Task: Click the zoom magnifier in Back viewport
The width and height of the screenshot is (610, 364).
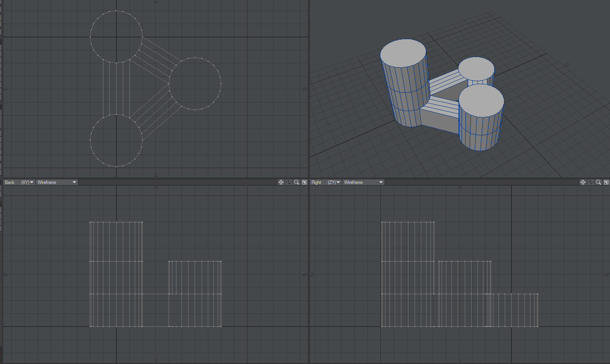Action: click(x=296, y=182)
